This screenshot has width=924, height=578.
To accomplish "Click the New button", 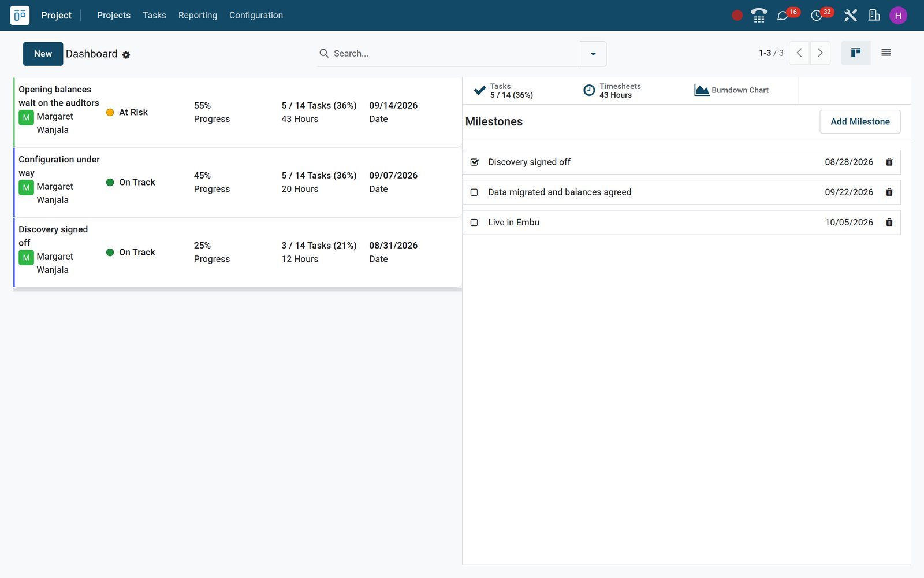I will [x=43, y=54].
